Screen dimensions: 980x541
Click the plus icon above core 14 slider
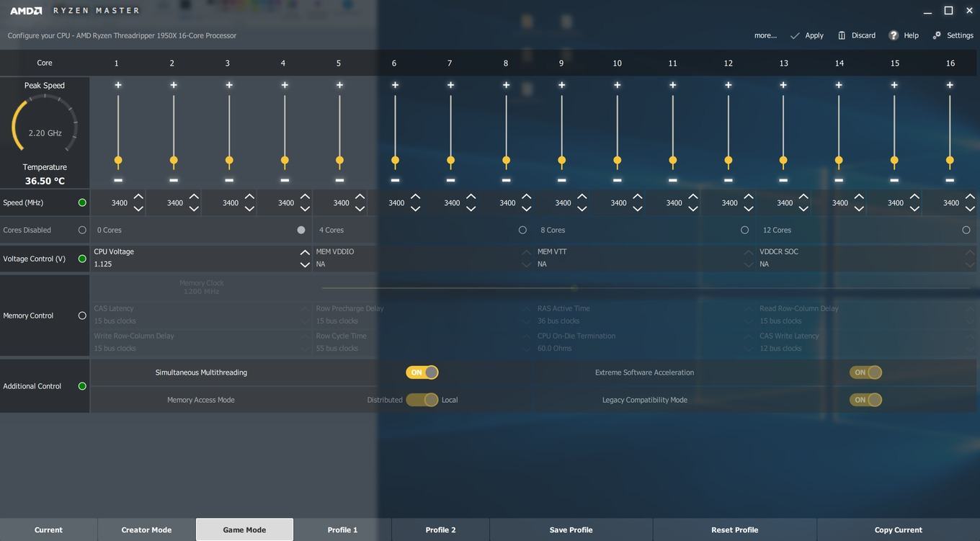coord(839,85)
